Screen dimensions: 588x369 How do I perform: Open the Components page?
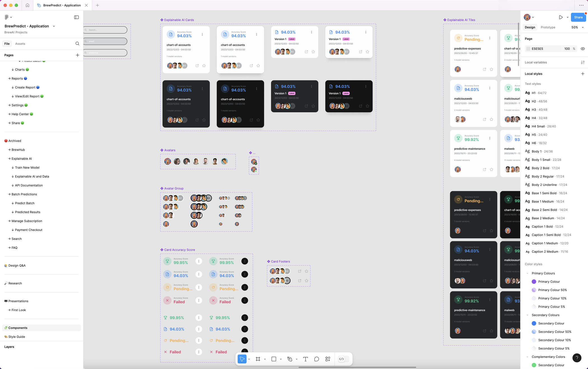pos(42,328)
